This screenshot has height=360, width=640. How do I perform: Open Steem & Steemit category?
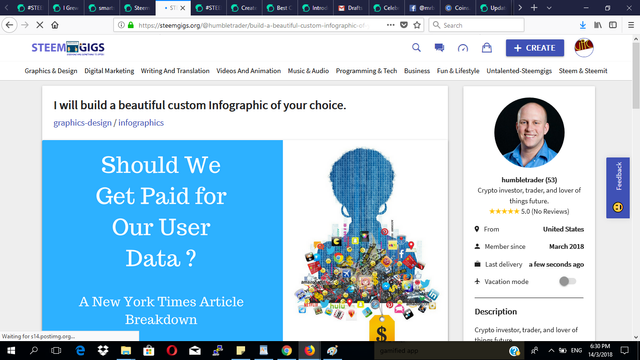[583, 71]
